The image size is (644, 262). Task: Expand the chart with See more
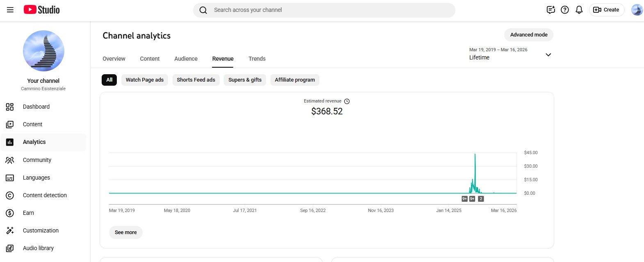click(x=125, y=232)
